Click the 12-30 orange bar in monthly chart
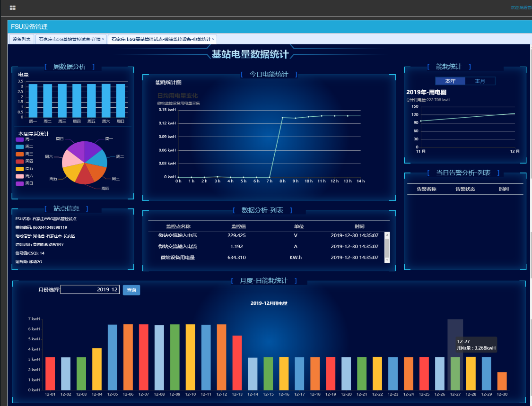 click(502, 381)
